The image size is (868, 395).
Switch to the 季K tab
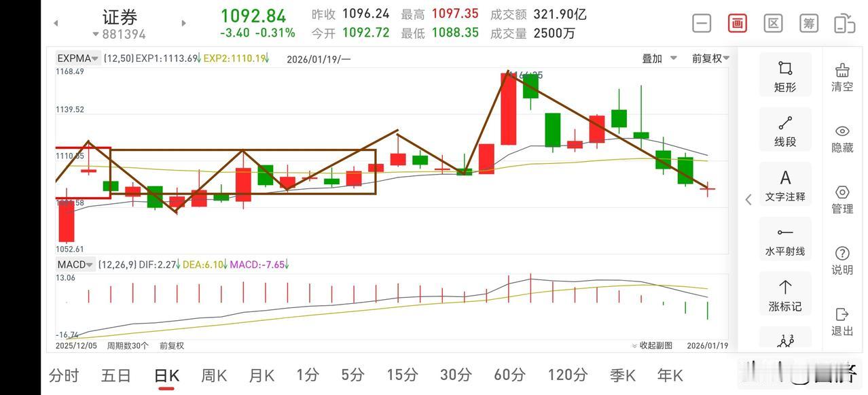pos(622,375)
